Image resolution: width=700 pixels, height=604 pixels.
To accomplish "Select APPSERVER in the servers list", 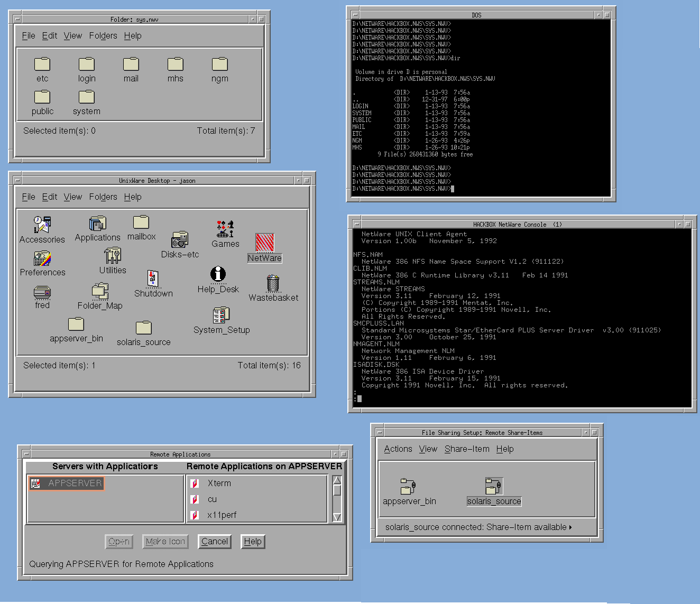I will pos(67,483).
